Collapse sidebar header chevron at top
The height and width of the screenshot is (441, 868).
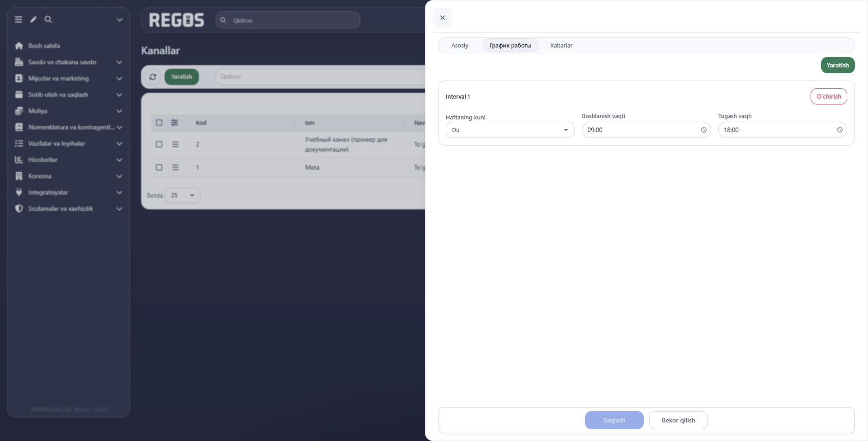point(120,19)
